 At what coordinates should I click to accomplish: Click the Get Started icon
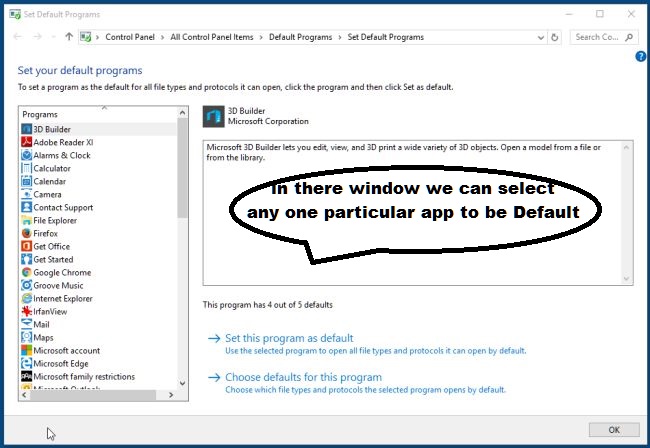tap(27, 259)
